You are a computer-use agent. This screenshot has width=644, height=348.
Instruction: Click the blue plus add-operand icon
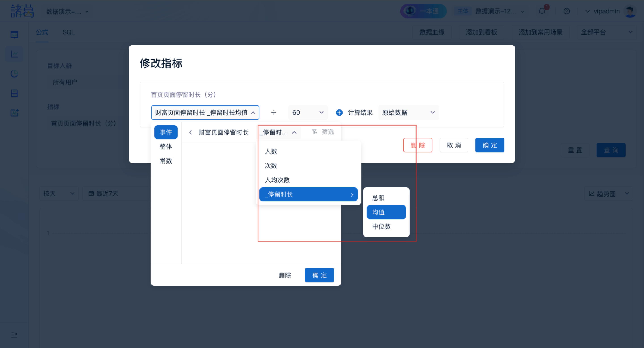(339, 113)
